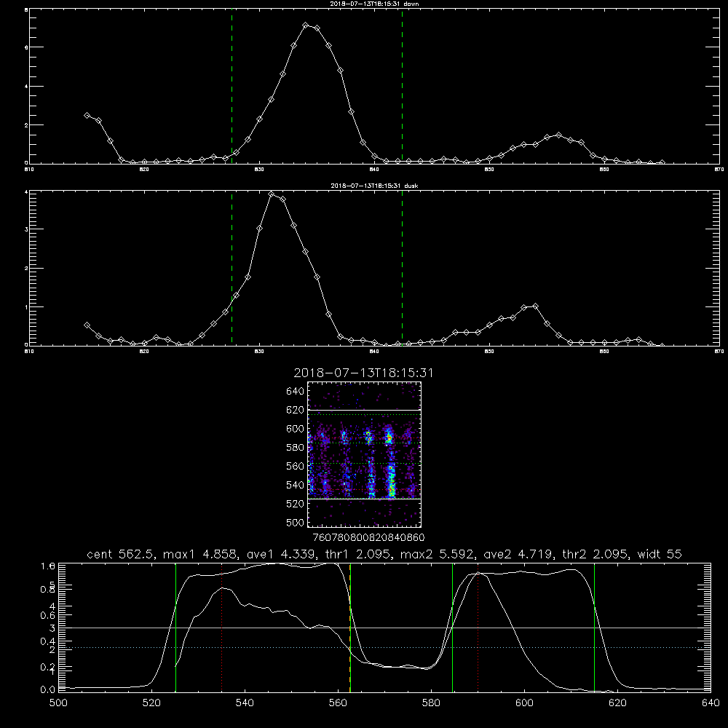728x728 pixels.
Task: Click the 'widt 55' statistic
Action: 660,554
